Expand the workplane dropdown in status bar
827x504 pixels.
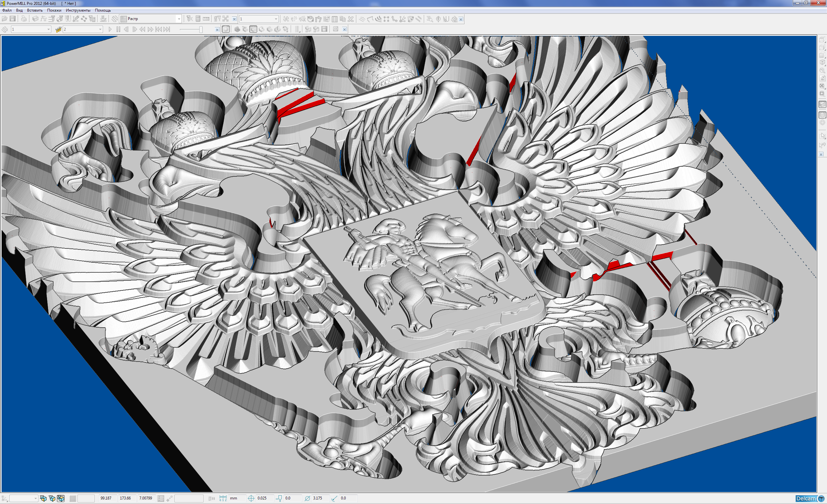[35, 498]
